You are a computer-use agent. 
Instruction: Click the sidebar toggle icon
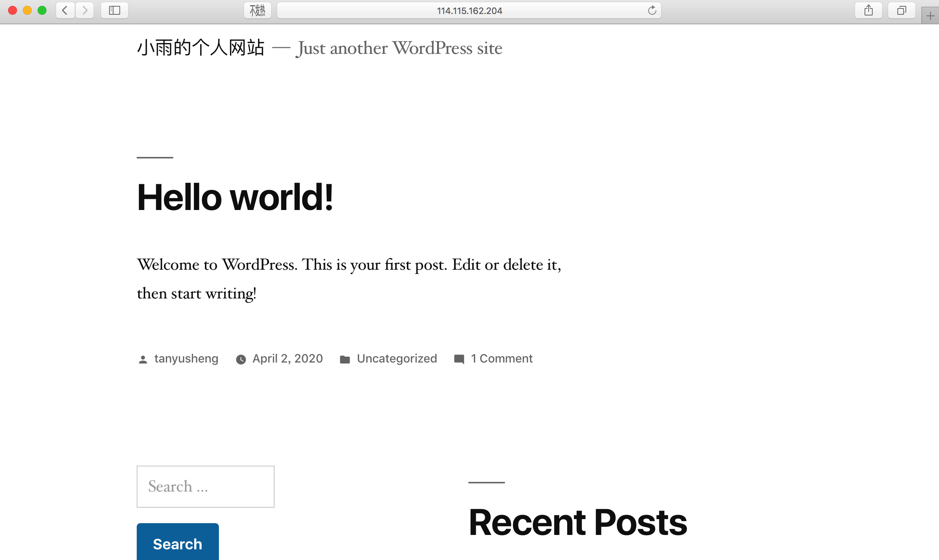114,10
